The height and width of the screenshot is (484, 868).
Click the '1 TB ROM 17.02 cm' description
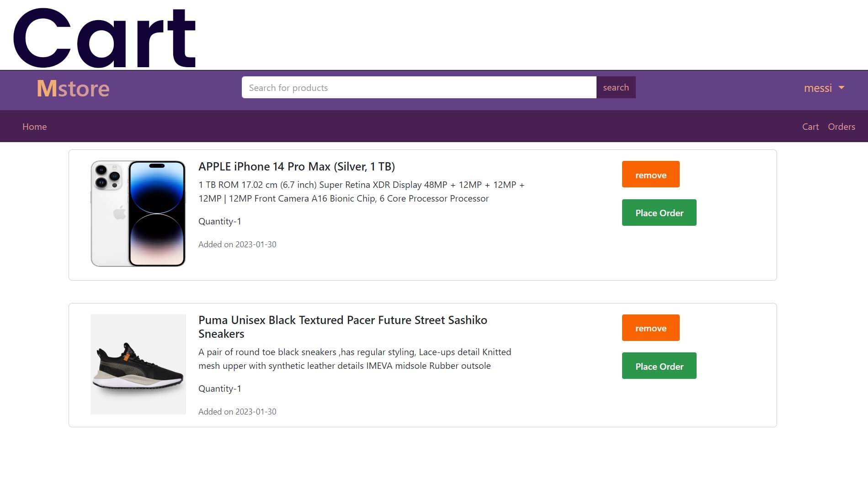click(x=362, y=191)
